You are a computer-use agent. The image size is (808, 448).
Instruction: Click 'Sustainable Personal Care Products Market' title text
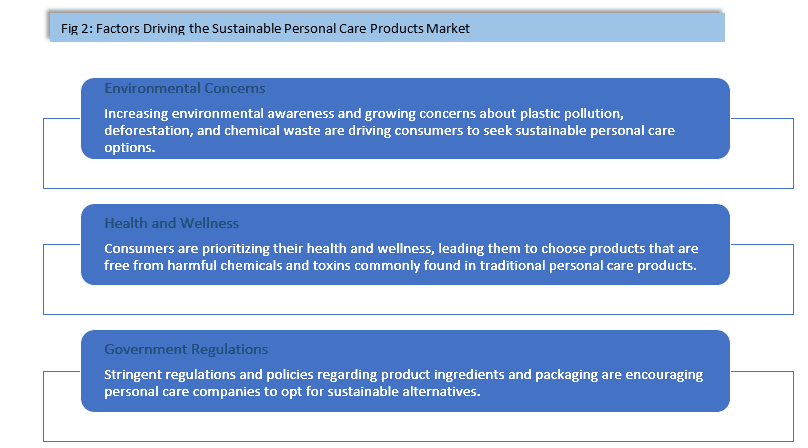[x=340, y=28]
